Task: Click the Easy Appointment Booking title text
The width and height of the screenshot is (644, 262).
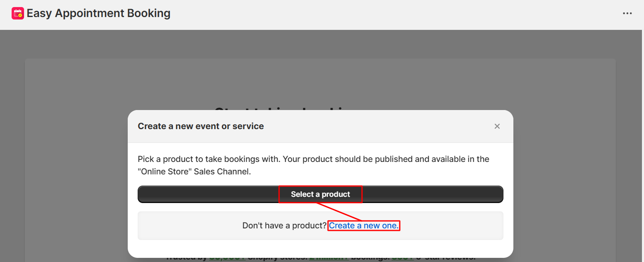Action: [99, 14]
